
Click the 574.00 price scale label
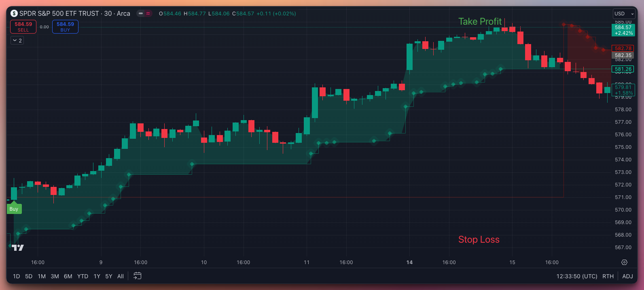point(623,160)
